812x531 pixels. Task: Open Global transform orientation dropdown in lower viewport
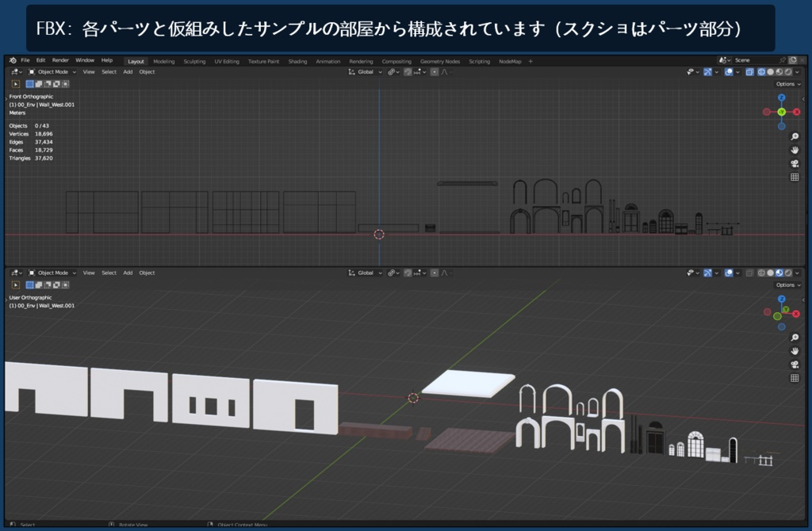click(x=365, y=273)
